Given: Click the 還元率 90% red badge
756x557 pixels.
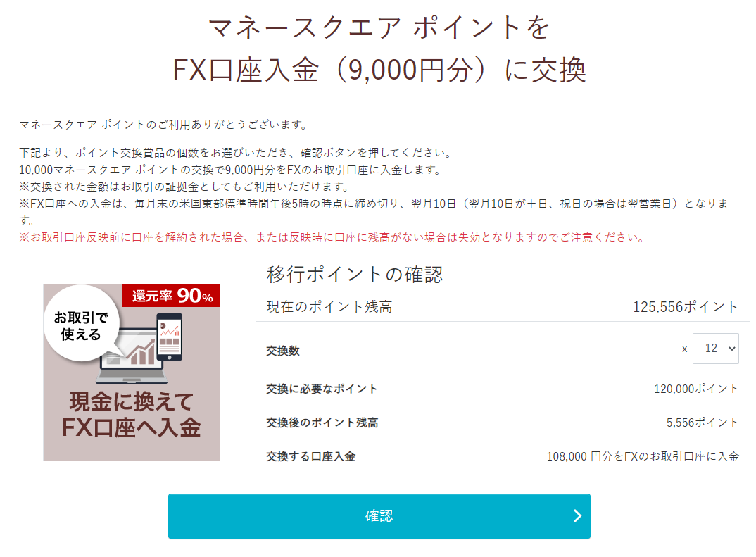Looking at the screenshot, I should tap(171, 296).
